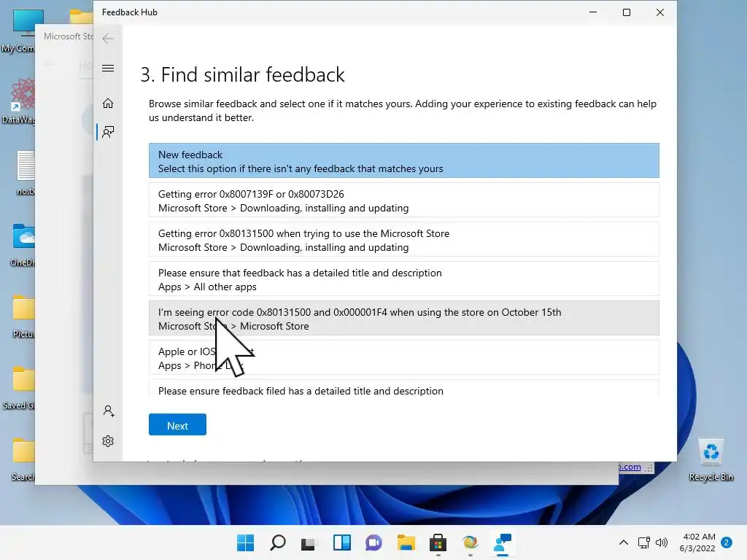Select the DataWag desktop shortcut
Image resolution: width=747 pixels, height=560 pixels.
click(19, 101)
